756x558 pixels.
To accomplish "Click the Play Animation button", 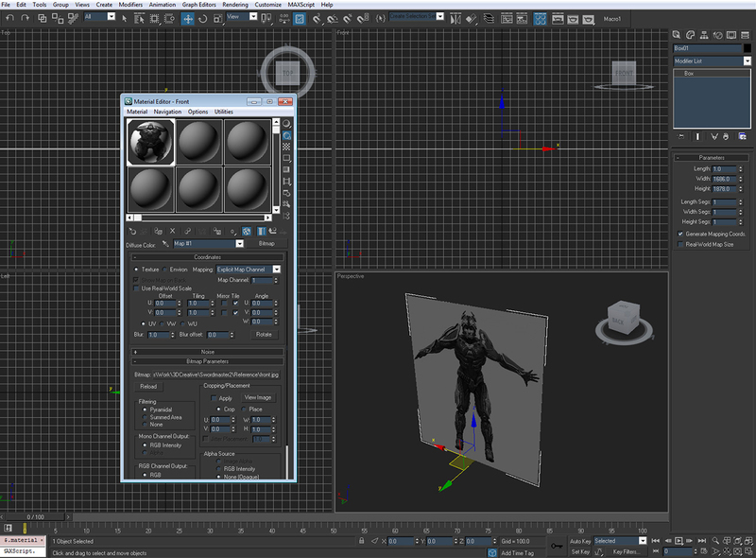I will (x=679, y=541).
